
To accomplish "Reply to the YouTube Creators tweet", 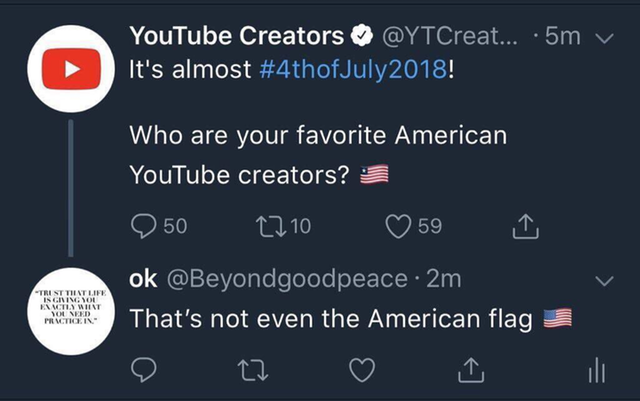I will [x=144, y=226].
